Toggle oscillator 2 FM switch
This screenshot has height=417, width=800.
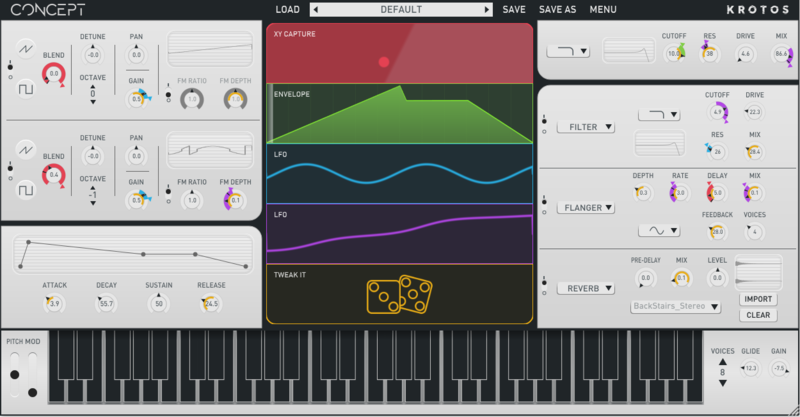(168, 195)
